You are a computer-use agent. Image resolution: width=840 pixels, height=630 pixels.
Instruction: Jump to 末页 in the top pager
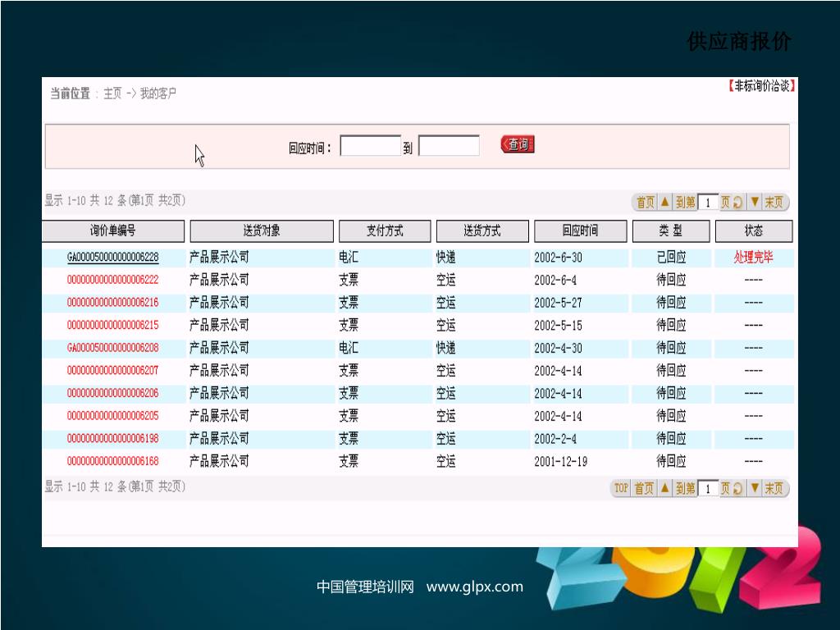(774, 203)
